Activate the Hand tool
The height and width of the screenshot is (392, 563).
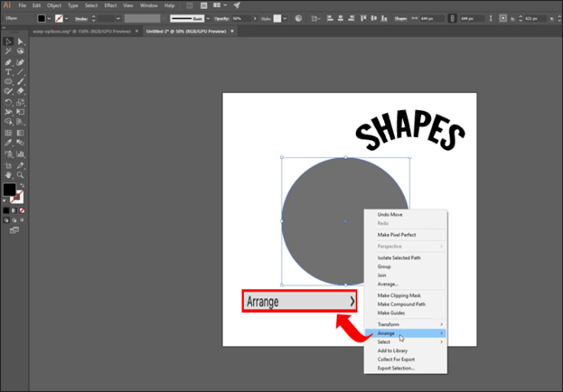click(x=7, y=174)
